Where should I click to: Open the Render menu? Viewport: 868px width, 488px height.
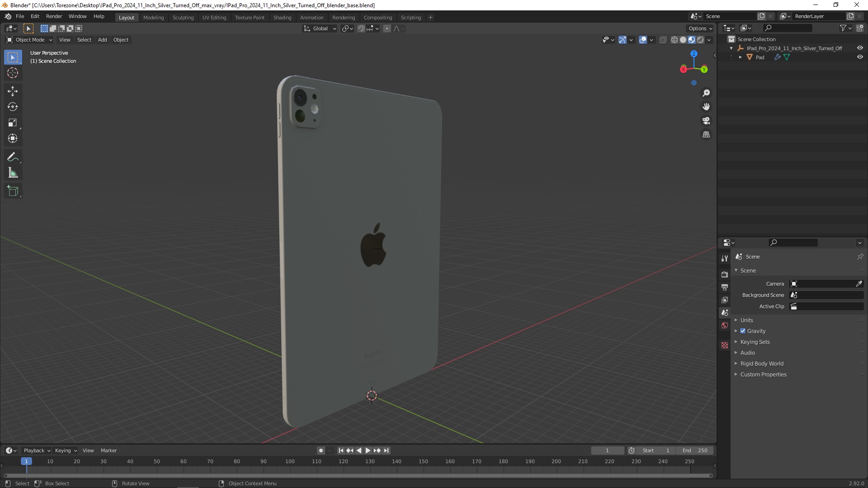tap(54, 16)
